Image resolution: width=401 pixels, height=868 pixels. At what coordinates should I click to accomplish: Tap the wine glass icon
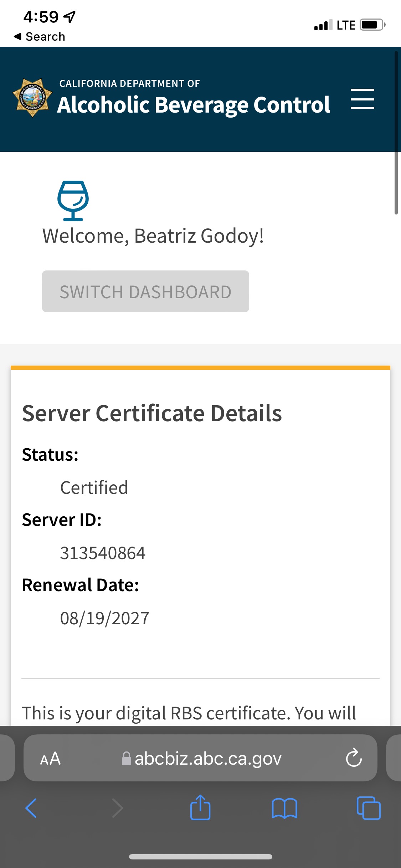[x=73, y=201]
